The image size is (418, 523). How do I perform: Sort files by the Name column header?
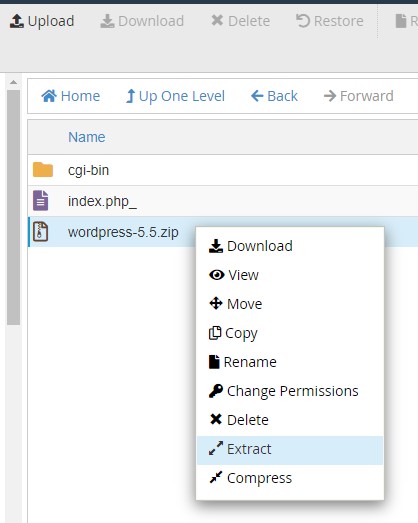[87, 137]
